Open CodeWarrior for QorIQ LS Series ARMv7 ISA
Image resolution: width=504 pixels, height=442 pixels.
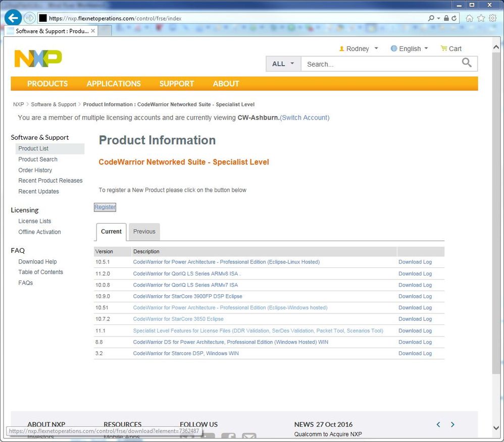click(185, 285)
